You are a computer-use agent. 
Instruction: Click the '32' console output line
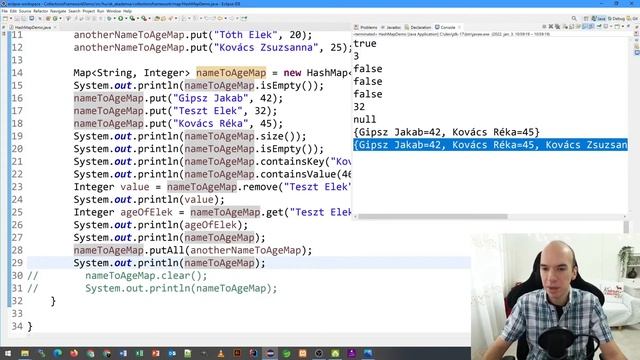click(x=359, y=107)
